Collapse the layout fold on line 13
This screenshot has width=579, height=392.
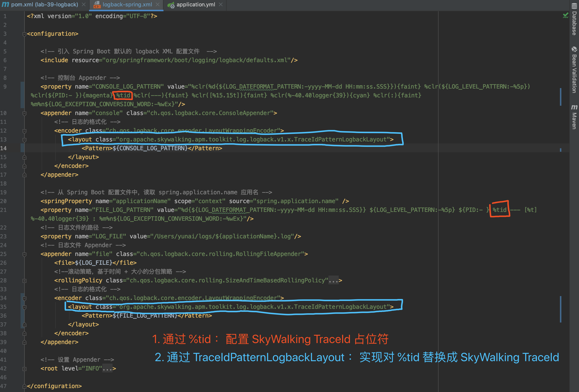[24, 140]
